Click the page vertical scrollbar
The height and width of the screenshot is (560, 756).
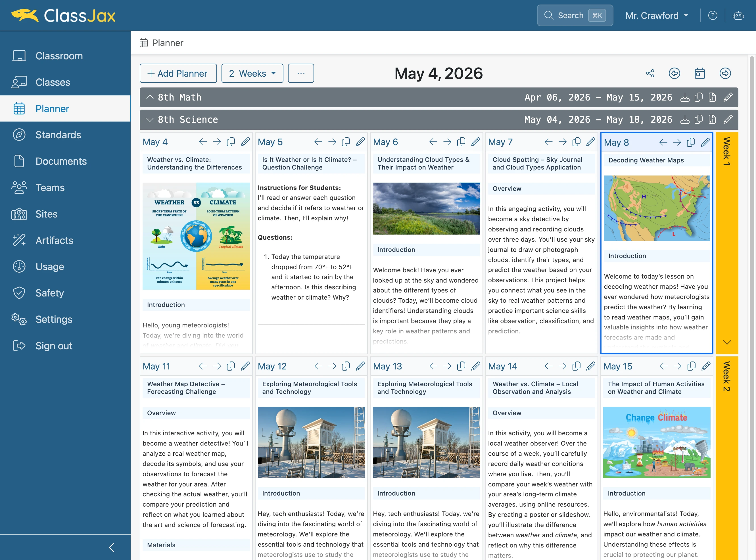tap(752, 293)
